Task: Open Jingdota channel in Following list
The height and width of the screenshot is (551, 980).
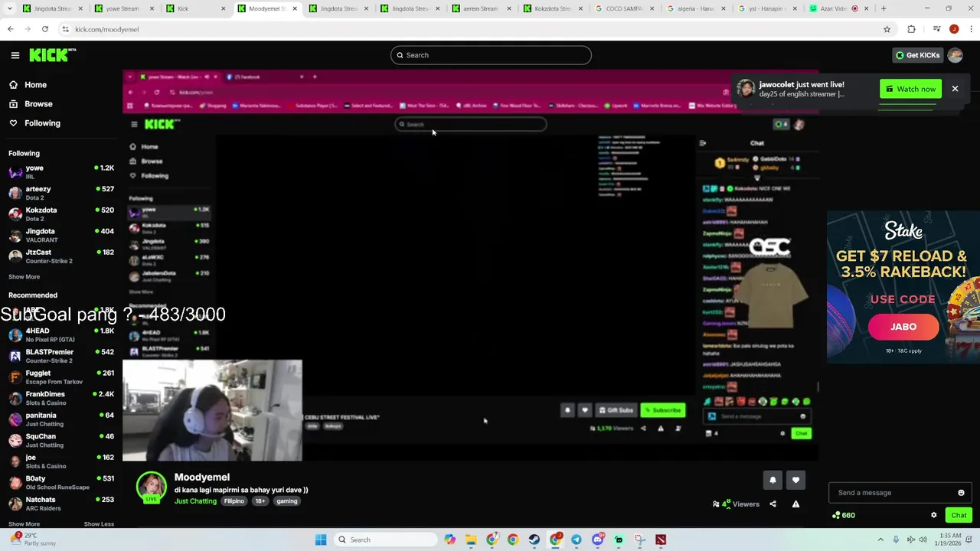Action: [x=61, y=235]
